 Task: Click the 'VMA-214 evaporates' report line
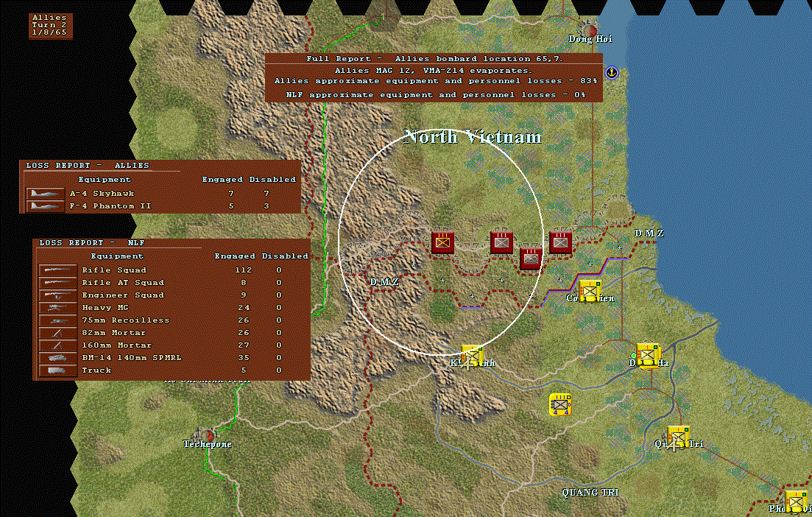tap(433, 71)
